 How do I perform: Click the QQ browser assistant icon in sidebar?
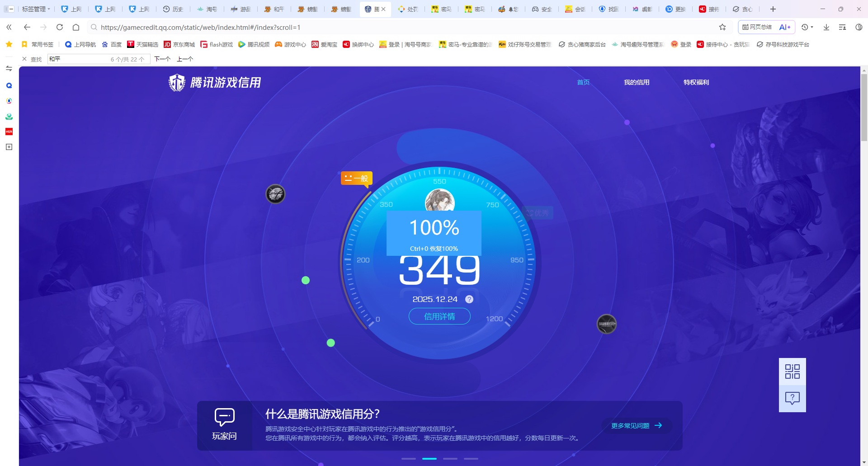click(9, 85)
